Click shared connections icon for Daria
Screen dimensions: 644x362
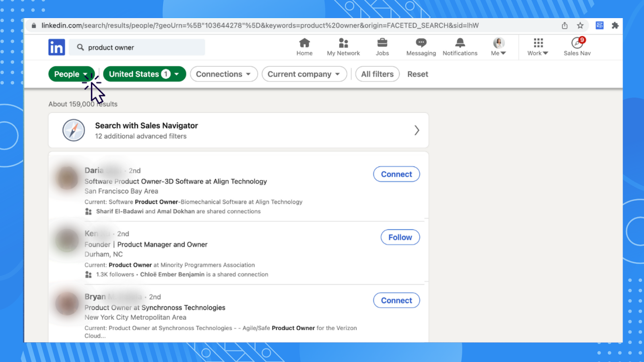pos(89,212)
